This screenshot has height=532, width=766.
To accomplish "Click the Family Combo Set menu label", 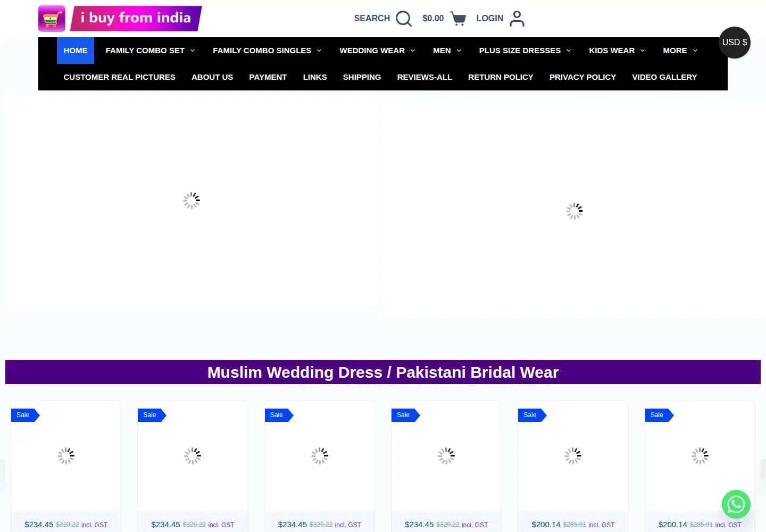I will click(x=145, y=51).
